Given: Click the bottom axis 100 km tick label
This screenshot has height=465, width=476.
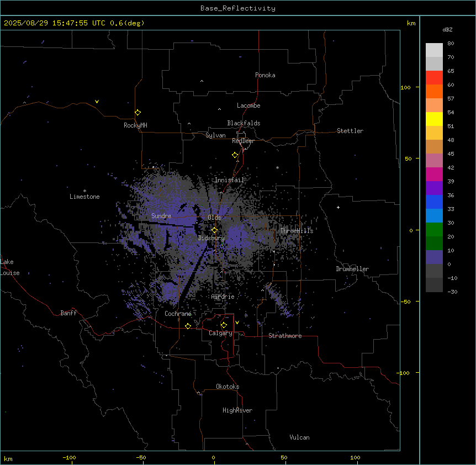Looking at the screenshot, I should coord(355,457).
